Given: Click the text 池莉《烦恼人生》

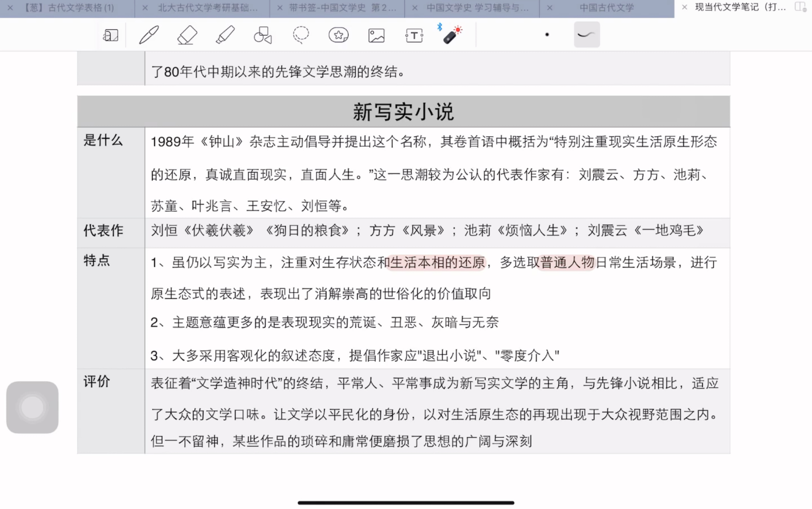Looking at the screenshot, I should [516, 231].
